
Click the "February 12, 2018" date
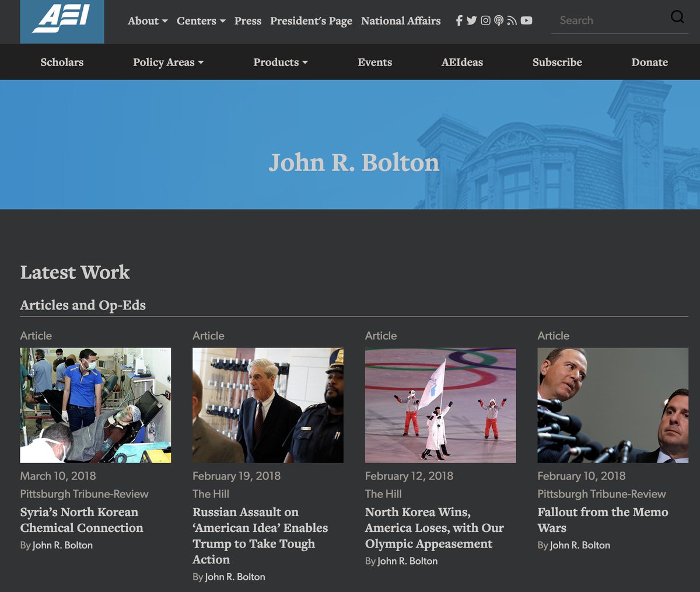click(x=409, y=476)
